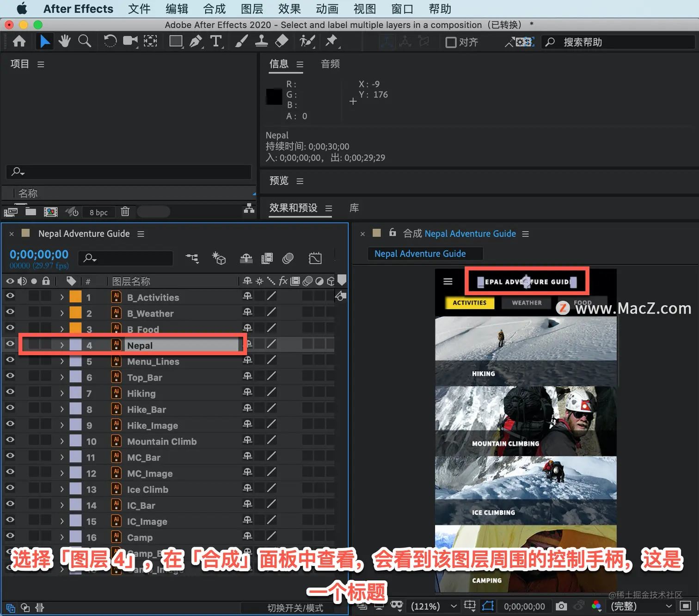Hide the B_Activities layer
699x616 pixels.
coord(10,296)
